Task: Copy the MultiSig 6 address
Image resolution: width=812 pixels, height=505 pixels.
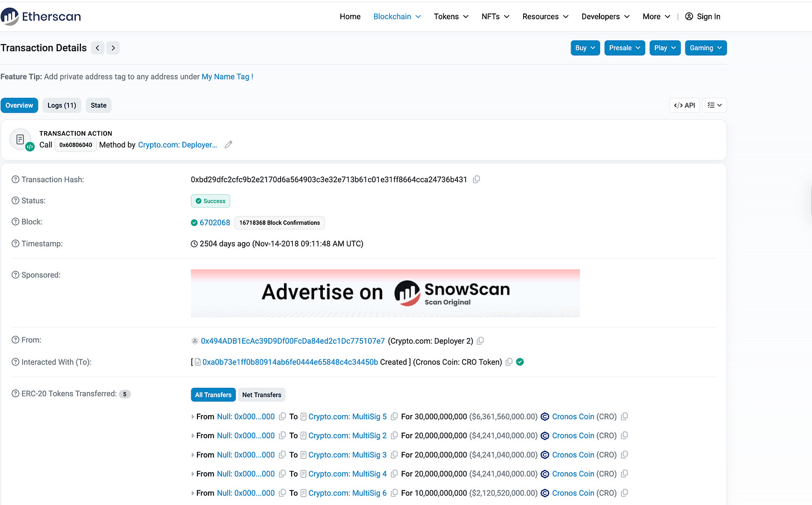Action: 394,493
